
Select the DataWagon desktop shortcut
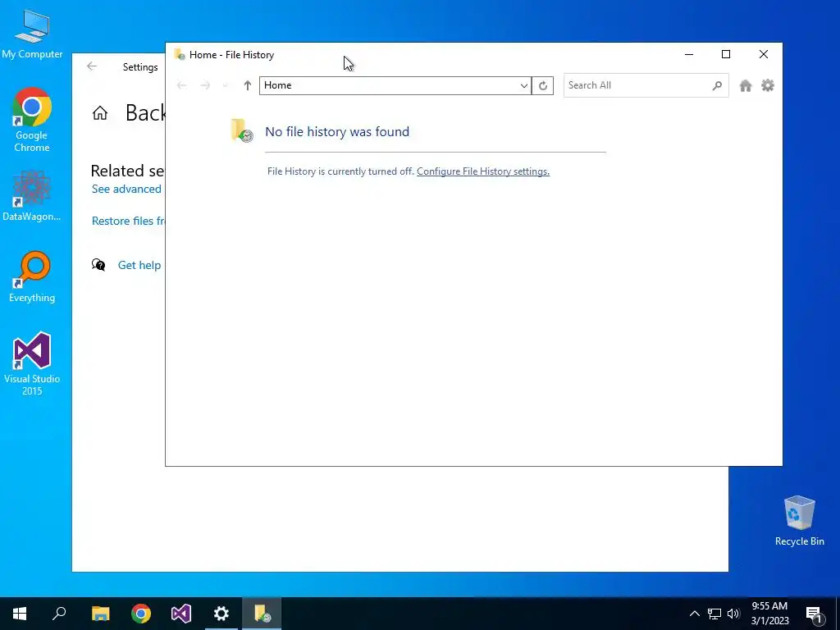[32, 195]
